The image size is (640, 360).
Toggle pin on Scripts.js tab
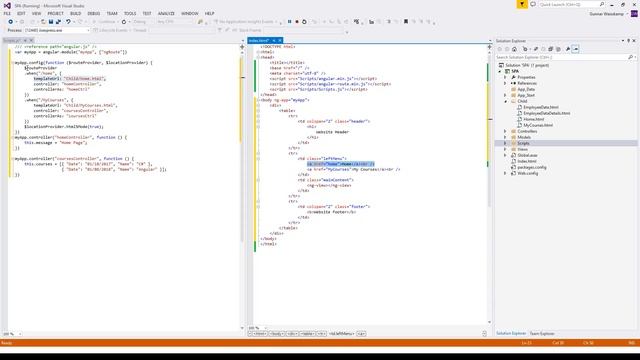[25, 40]
